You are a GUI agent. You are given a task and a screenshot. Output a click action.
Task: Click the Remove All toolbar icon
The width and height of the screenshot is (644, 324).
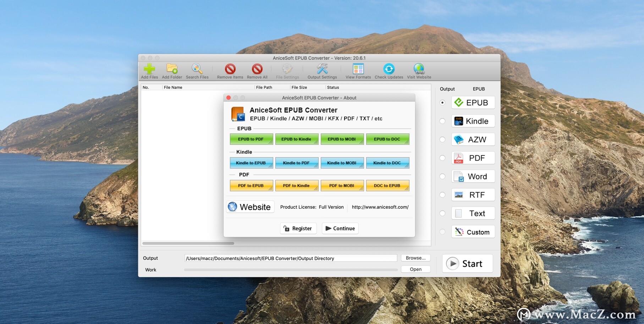click(x=257, y=68)
